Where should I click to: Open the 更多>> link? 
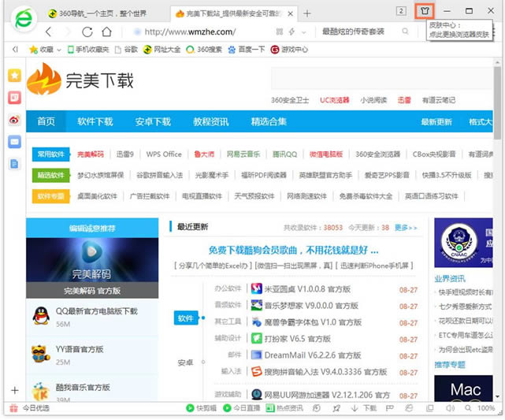pyautogui.click(x=406, y=228)
